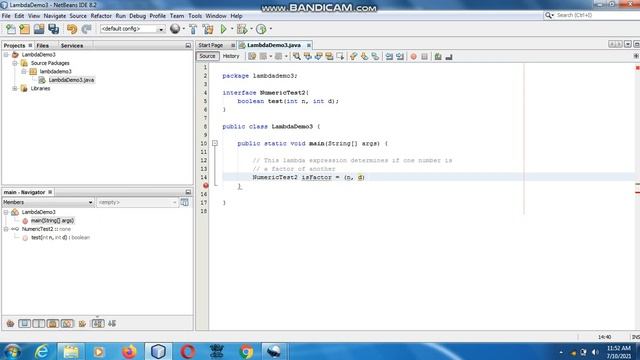Open the Tools menu

tap(195, 16)
